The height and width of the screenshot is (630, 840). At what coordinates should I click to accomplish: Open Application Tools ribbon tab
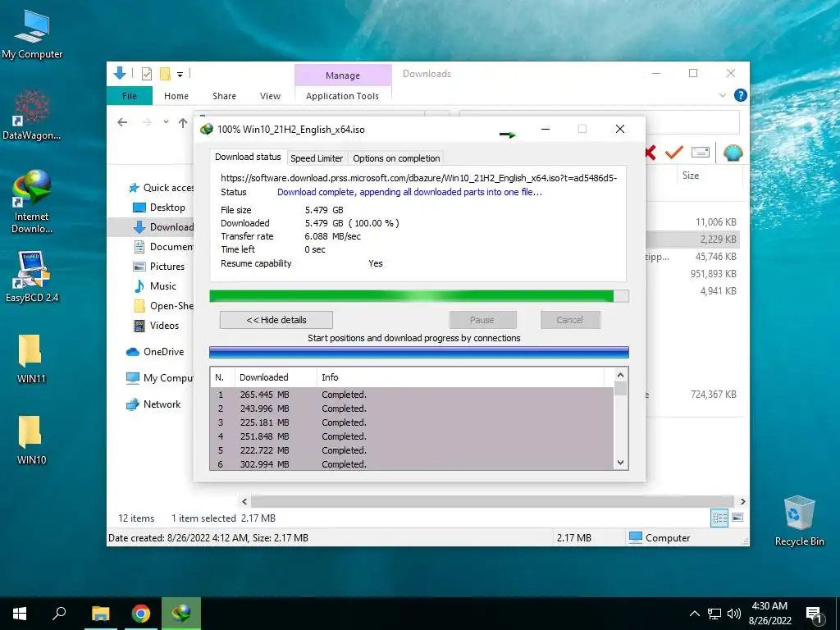(x=342, y=96)
